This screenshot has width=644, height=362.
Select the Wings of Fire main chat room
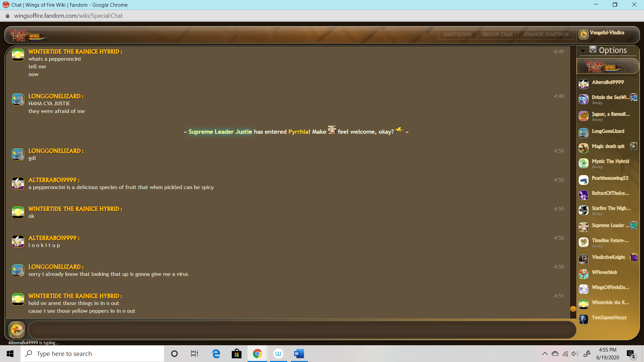[x=607, y=66]
